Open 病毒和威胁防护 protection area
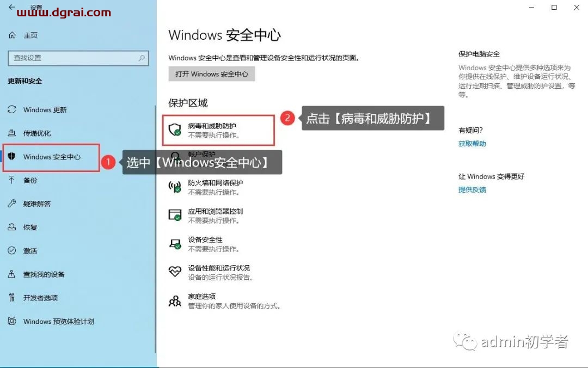Image resolution: width=588 pixels, height=368 pixels. tap(219, 130)
